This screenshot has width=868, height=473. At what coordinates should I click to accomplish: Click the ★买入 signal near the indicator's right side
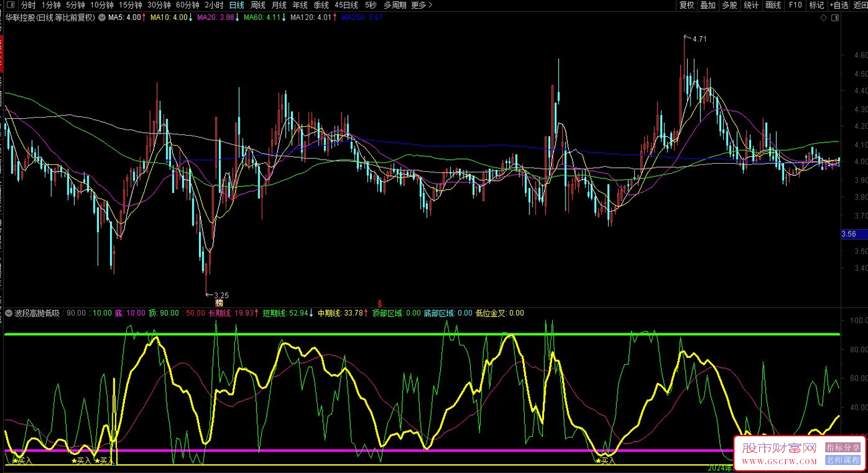click(x=606, y=460)
